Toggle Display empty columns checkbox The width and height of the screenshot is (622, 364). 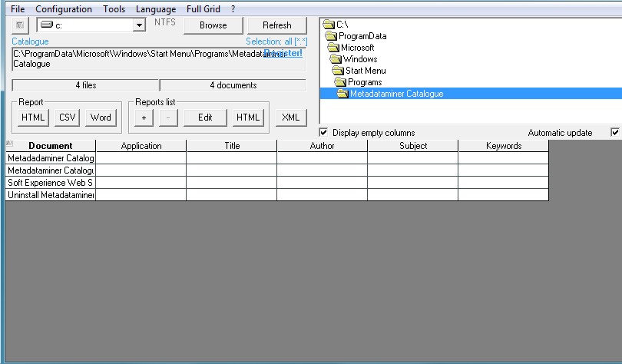324,132
